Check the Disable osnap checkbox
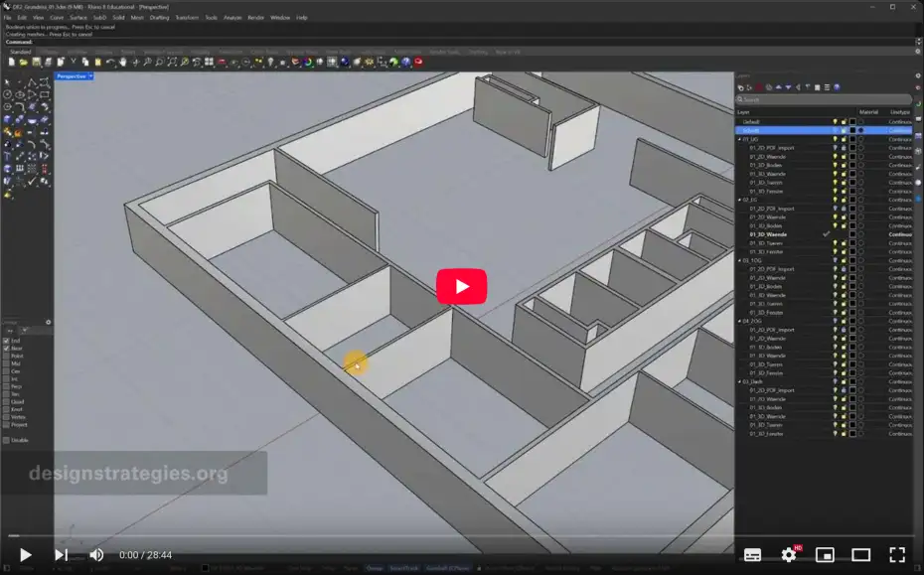924x575 pixels. pos(8,439)
